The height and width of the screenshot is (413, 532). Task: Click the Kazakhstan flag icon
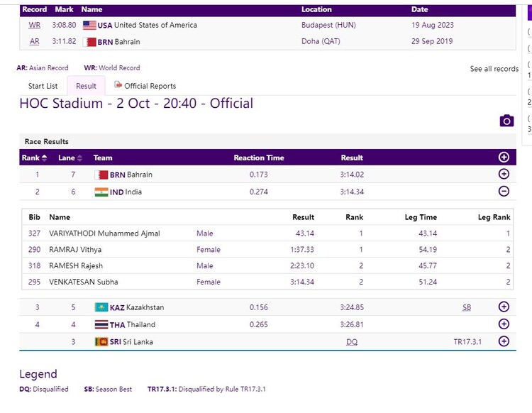coord(101,307)
